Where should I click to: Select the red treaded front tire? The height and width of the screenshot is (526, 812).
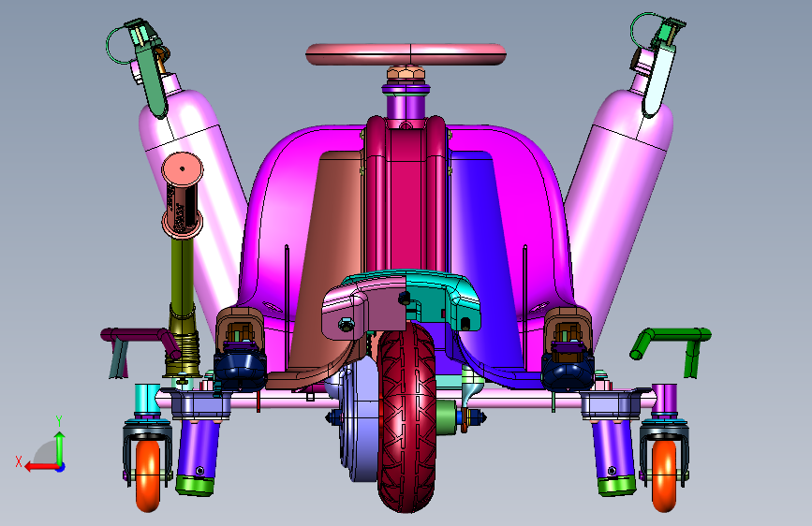pyautogui.click(x=406, y=416)
